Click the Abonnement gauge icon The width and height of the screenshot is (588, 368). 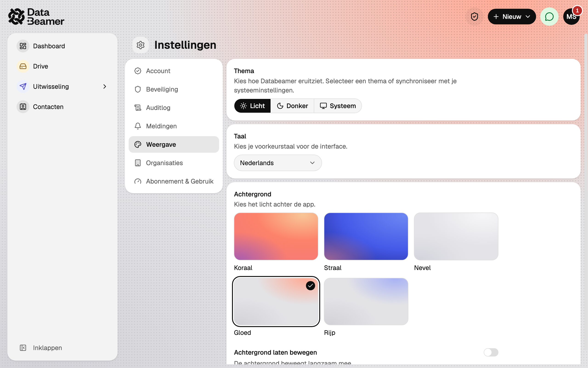tap(138, 181)
